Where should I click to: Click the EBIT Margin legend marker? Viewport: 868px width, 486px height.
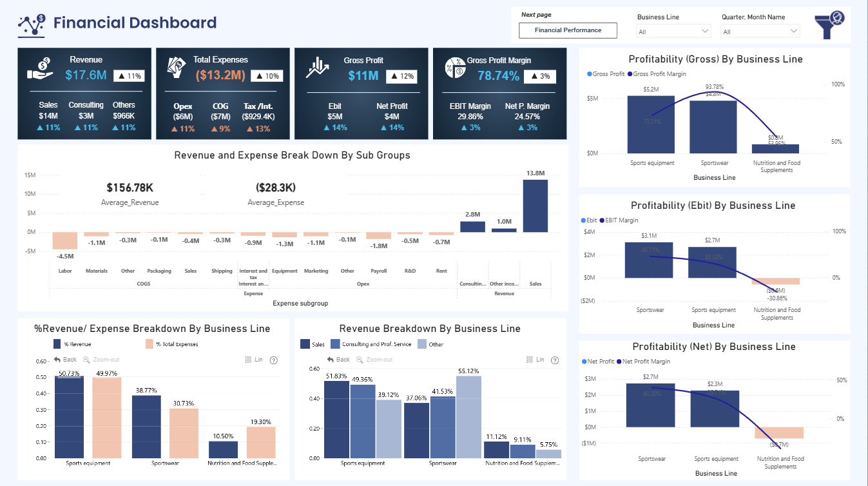[603, 220]
